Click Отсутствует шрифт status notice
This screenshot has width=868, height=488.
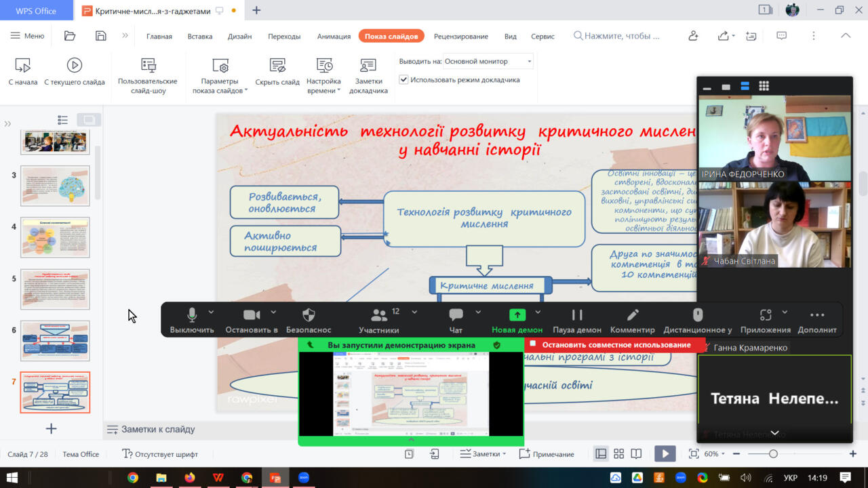pyautogui.click(x=160, y=454)
